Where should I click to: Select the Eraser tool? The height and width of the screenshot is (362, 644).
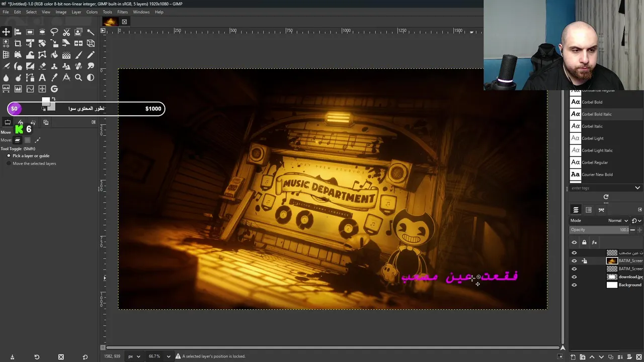coord(42,66)
